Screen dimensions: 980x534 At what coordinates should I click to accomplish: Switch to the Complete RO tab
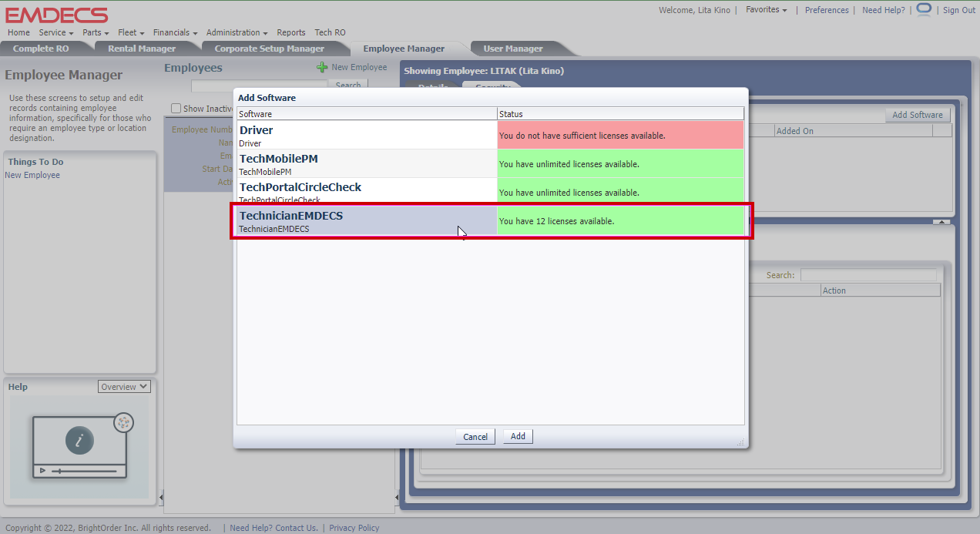click(x=41, y=49)
